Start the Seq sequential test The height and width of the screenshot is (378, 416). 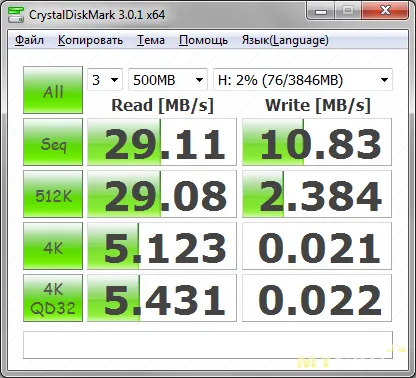(x=53, y=142)
